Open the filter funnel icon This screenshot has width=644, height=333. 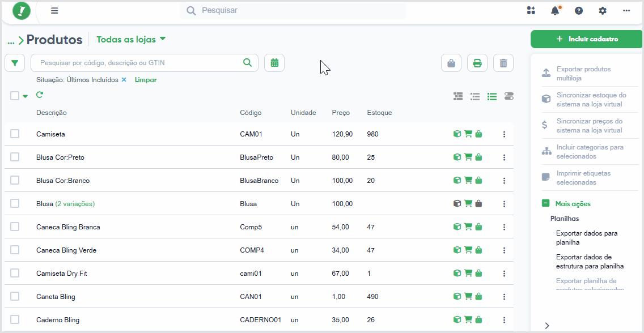[15, 63]
